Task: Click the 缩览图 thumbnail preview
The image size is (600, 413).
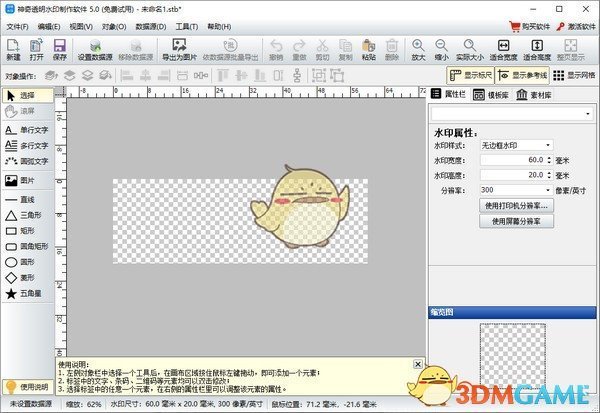Action: point(512,354)
